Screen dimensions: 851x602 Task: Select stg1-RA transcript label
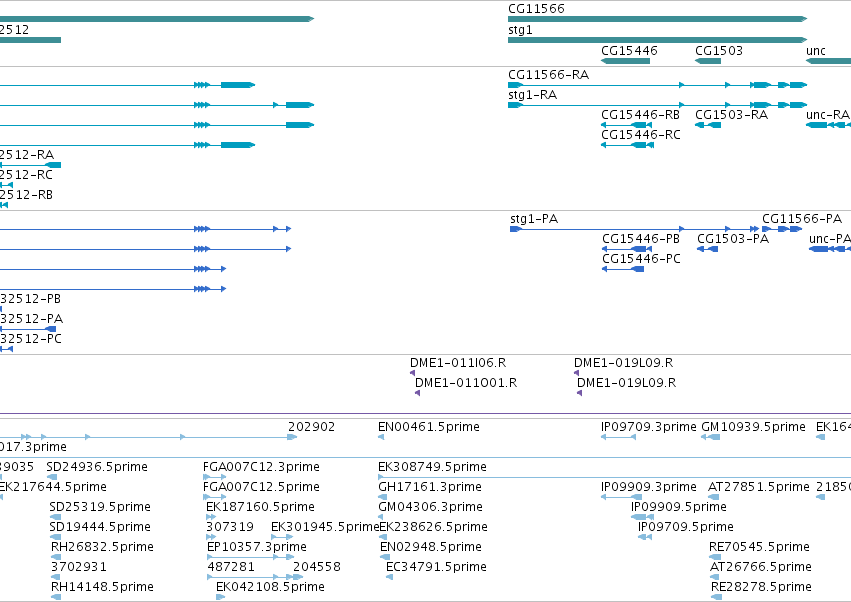tap(532, 94)
